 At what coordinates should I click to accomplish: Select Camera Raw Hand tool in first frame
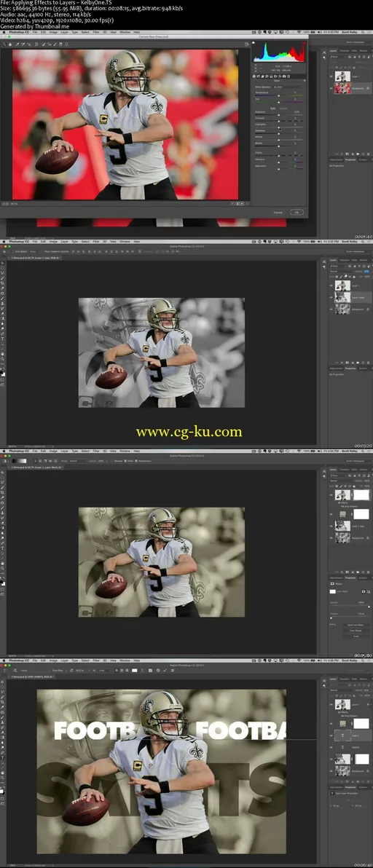(x=10, y=44)
